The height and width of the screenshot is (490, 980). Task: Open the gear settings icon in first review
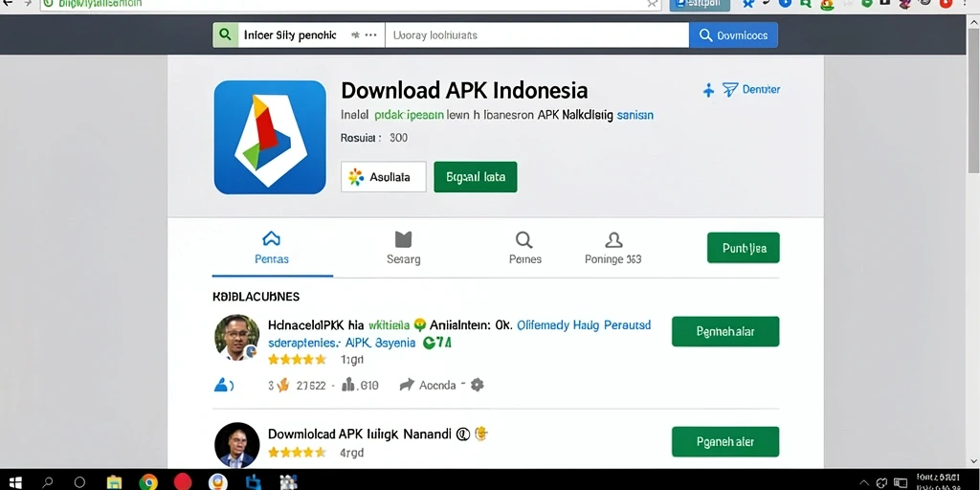477,385
